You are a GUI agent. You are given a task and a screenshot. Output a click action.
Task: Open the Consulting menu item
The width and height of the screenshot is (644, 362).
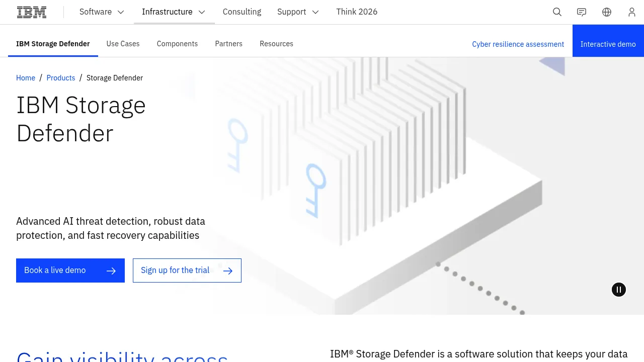point(242,12)
